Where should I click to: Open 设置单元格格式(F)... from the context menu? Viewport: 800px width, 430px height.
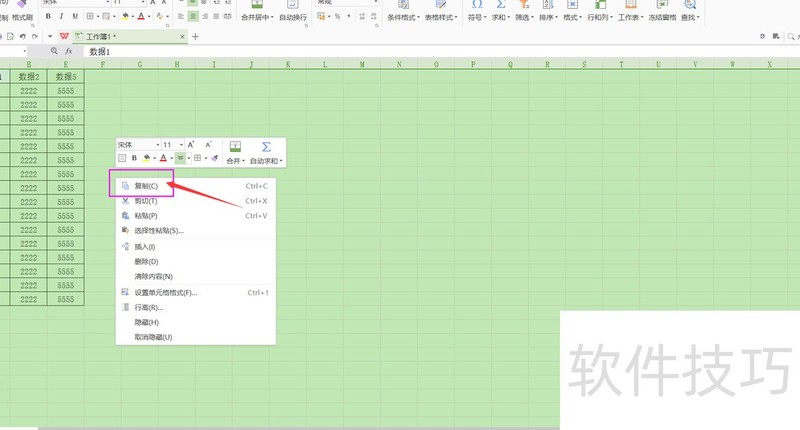pyautogui.click(x=195, y=293)
